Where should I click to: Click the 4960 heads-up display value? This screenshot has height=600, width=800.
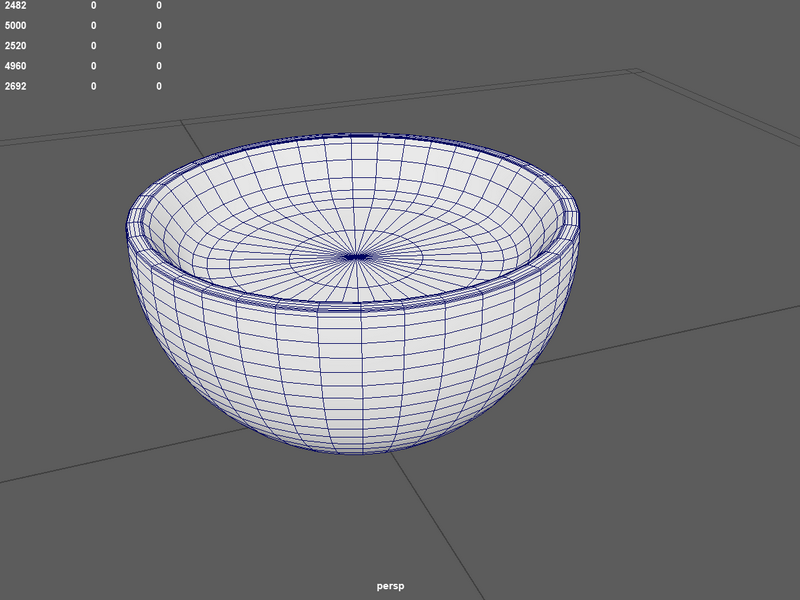[x=15, y=66]
